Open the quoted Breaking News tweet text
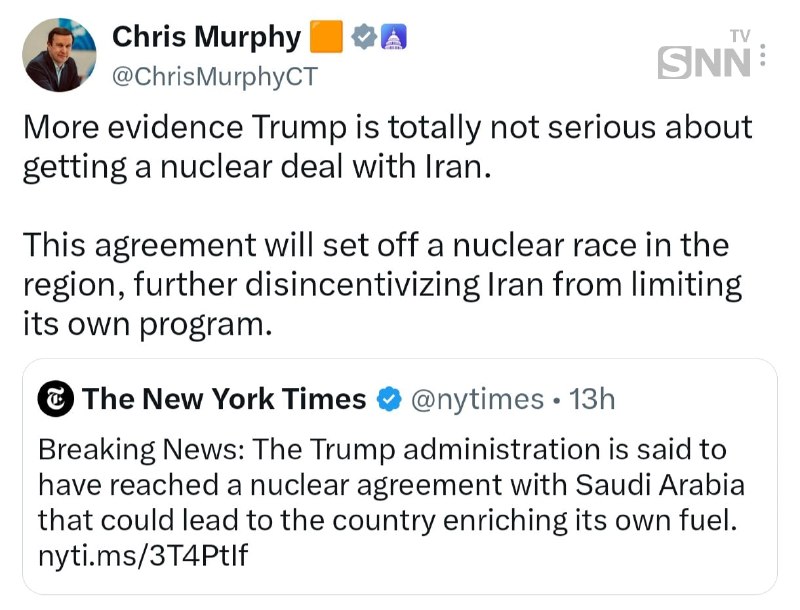 (391, 485)
